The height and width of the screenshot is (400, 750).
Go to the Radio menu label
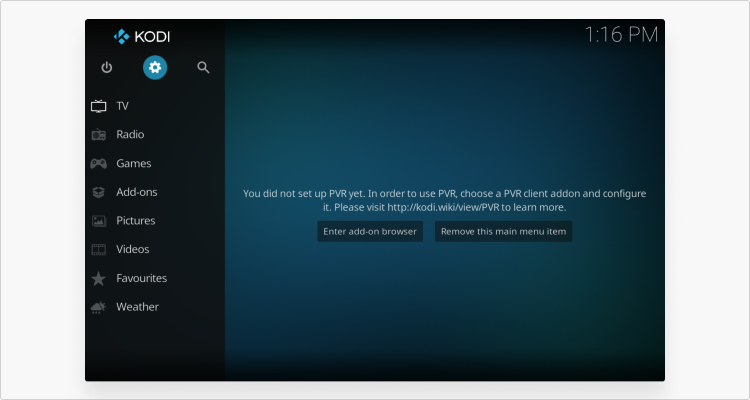[x=130, y=135]
